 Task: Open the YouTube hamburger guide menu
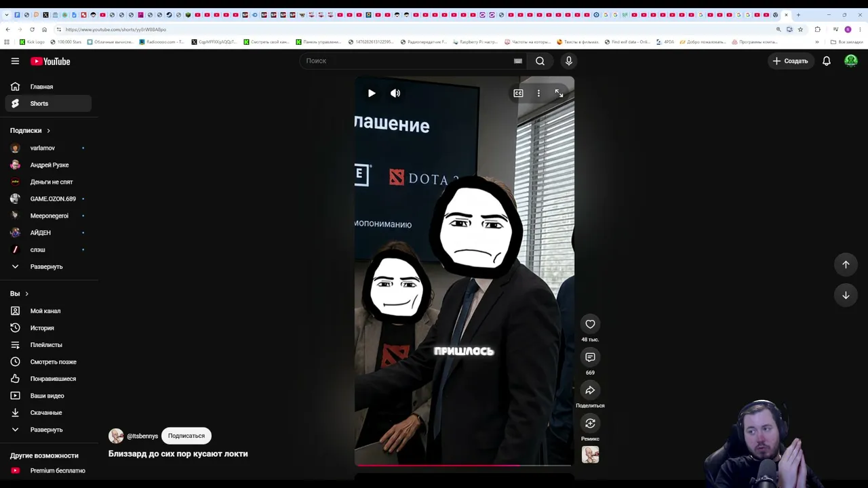[x=15, y=61]
